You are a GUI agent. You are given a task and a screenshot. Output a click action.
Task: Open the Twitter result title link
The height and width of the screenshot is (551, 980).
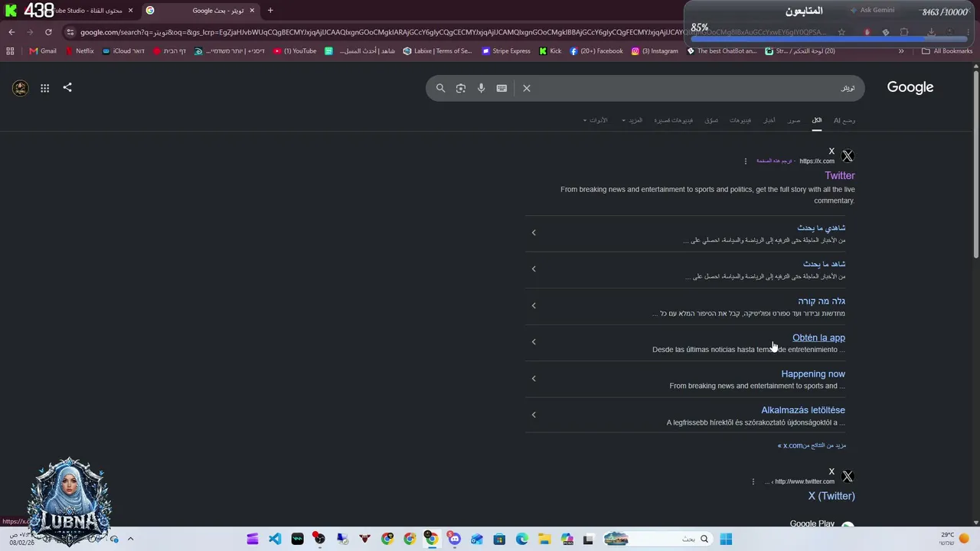[840, 175]
